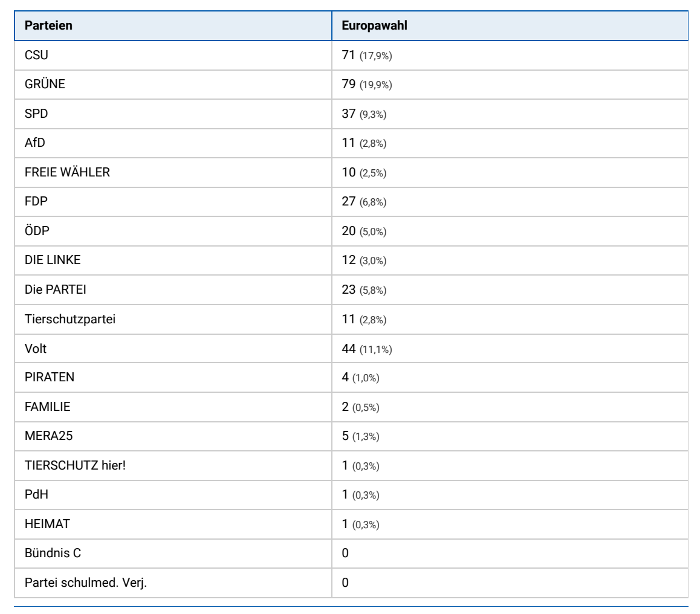This screenshot has height=614, width=700.
Task: Select the Die PARTEI party name cell
Action: pyautogui.click(x=173, y=289)
